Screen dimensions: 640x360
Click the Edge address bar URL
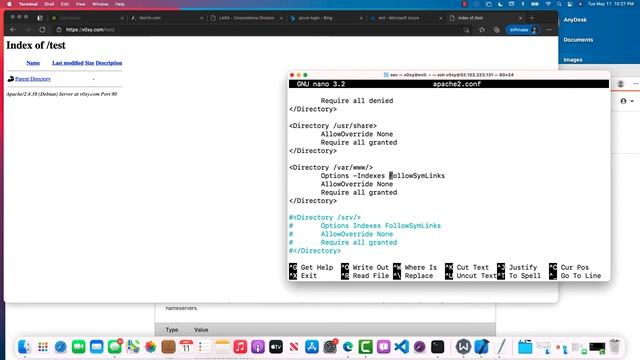tap(90, 30)
